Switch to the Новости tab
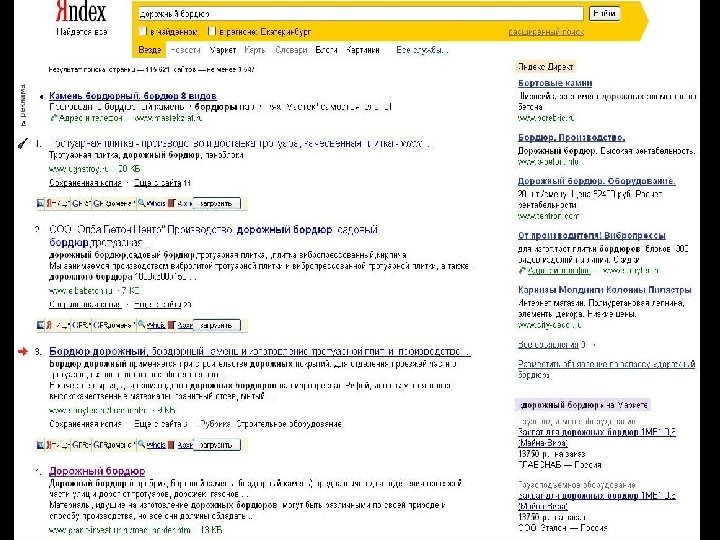 pyautogui.click(x=186, y=50)
